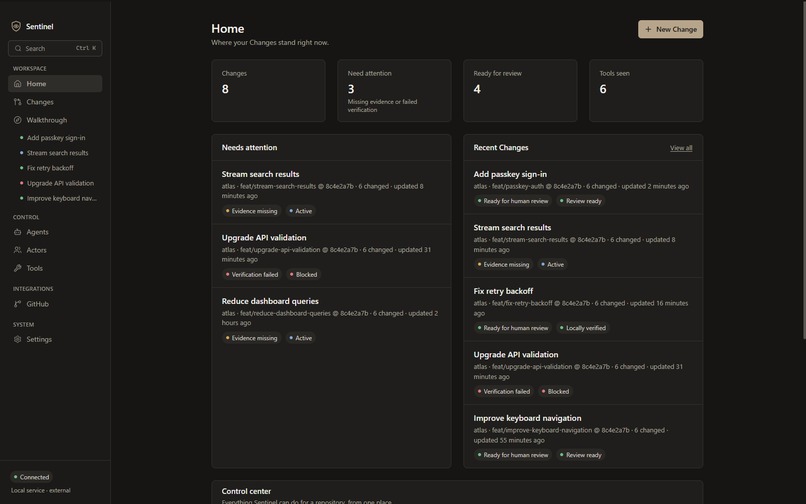Go to Agents under Control

(x=55, y=232)
